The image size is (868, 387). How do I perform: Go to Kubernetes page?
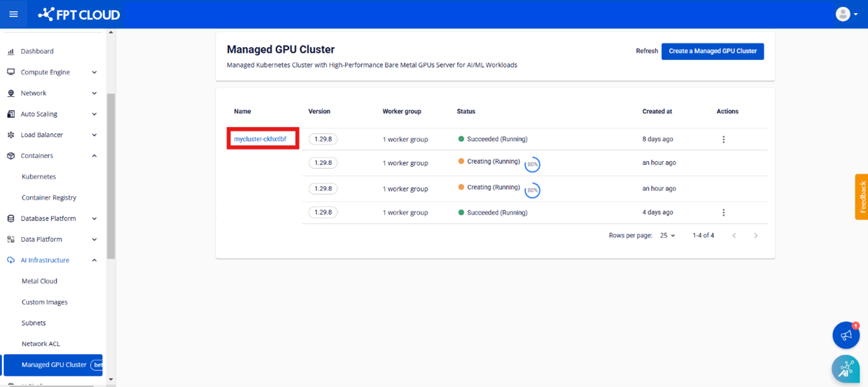[x=39, y=177]
